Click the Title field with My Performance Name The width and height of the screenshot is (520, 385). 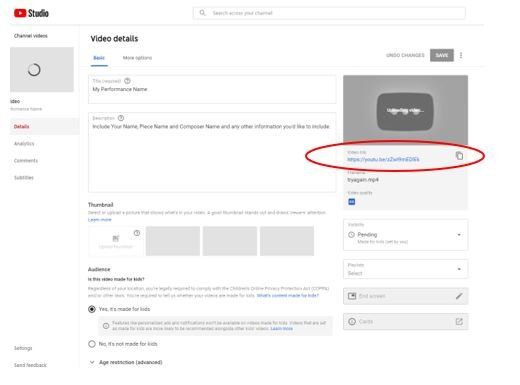point(212,89)
